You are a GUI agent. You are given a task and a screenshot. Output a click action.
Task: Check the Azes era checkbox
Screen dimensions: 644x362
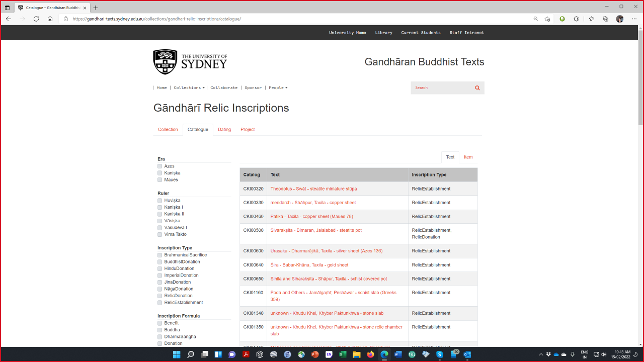pos(160,166)
